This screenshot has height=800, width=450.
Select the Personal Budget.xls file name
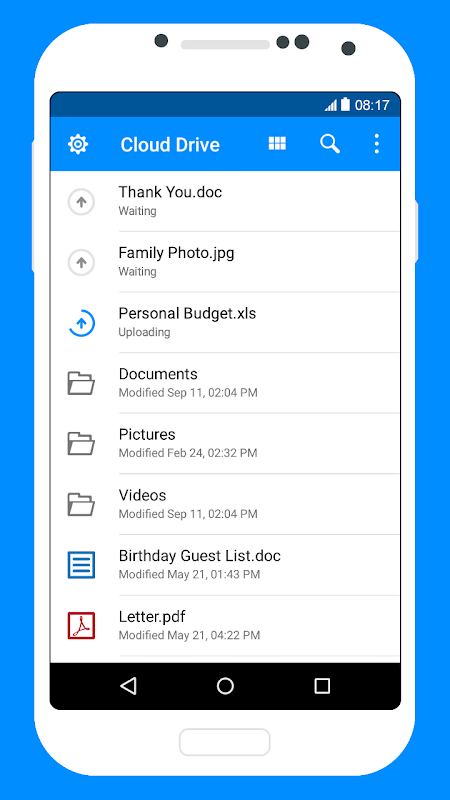click(187, 313)
